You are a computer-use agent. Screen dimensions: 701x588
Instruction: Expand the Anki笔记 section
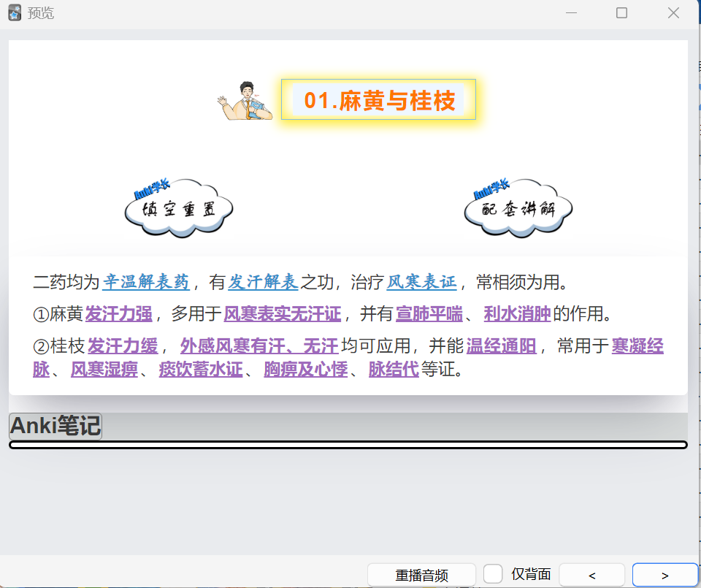pos(55,426)
